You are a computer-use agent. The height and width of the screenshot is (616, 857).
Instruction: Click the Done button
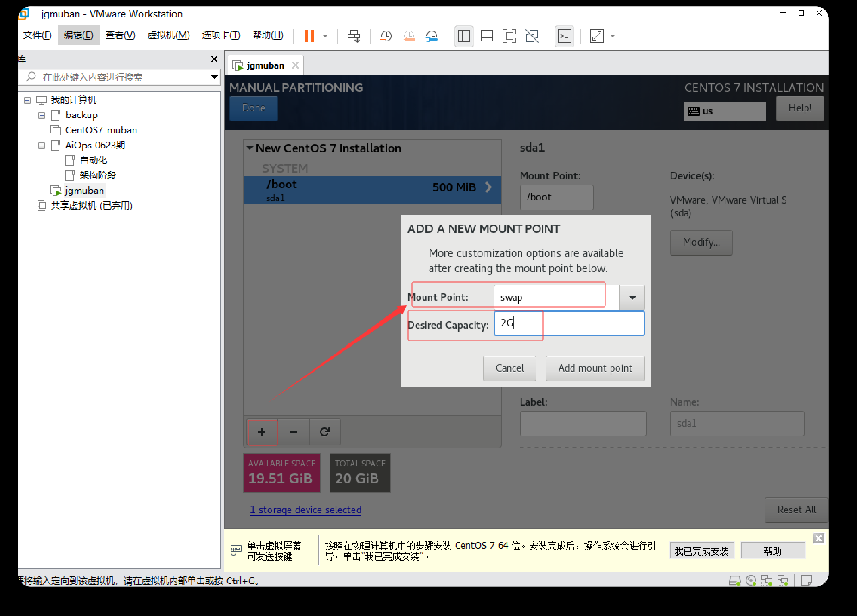pos(254,108)
